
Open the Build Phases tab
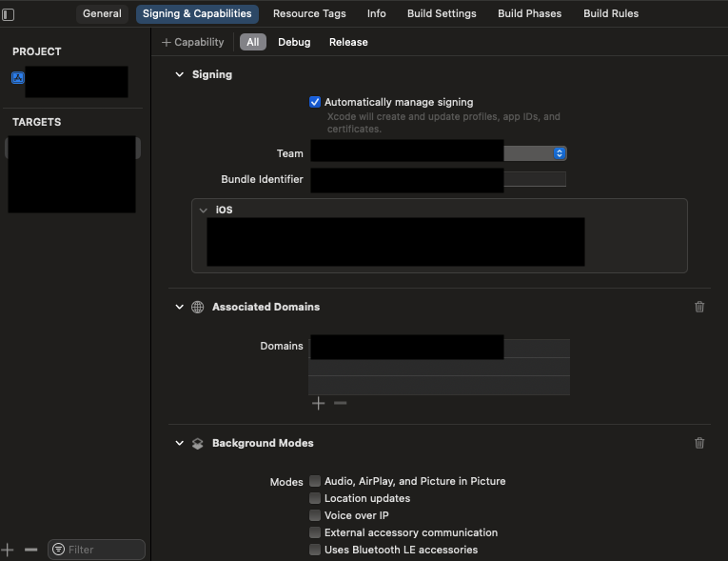[x=529, y=14]
